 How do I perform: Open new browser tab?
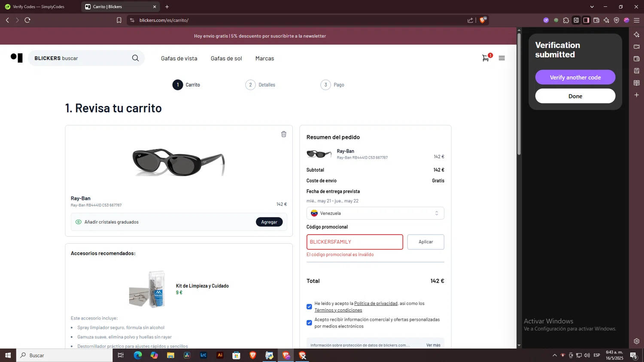click(x=167, y=6)
